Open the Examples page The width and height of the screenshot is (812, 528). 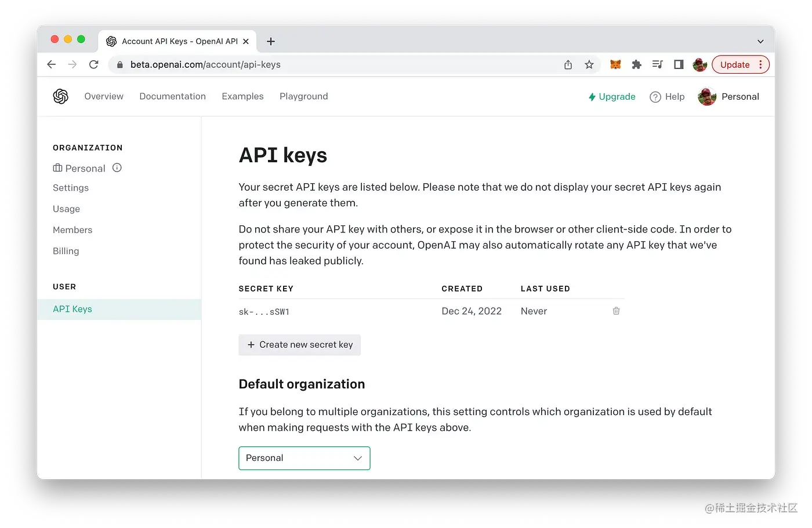(242, 96)
